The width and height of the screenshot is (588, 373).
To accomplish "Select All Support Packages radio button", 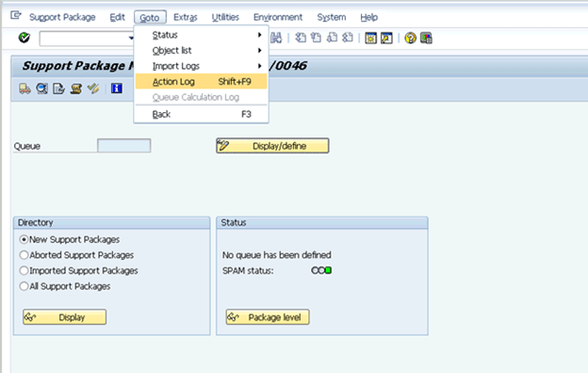I will coord(24,286).
